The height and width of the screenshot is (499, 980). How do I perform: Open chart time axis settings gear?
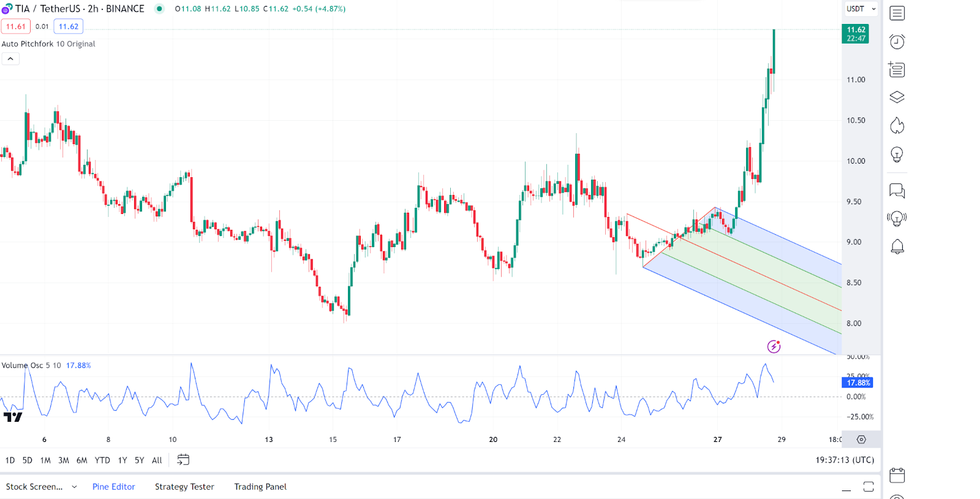pyautogui.click(x=861, y=440)
